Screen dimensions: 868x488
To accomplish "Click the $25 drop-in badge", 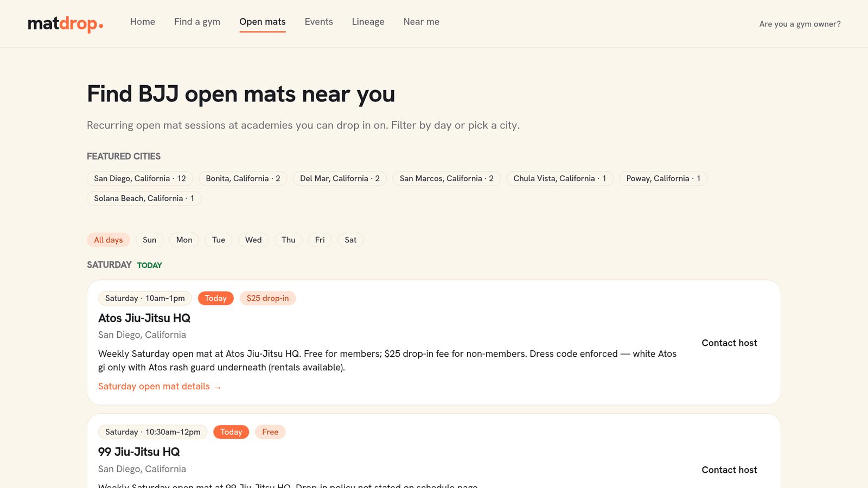I will [x=267, y=298].
